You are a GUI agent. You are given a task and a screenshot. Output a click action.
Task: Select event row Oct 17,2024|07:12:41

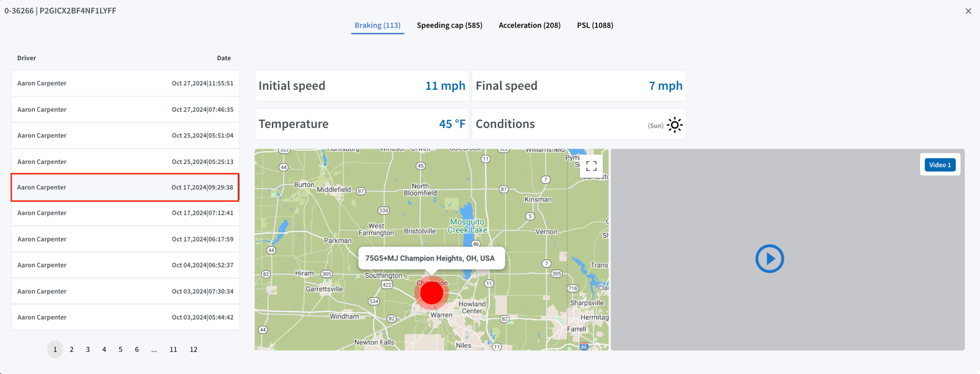125,213
